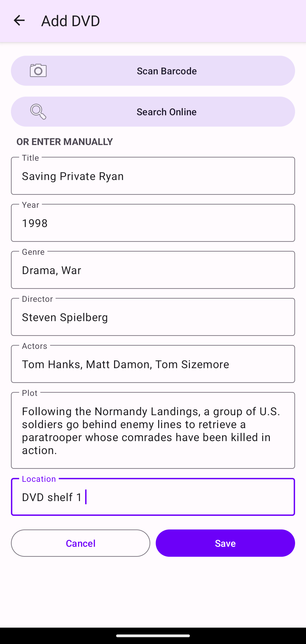306x644 pixels.
Task: Tap the back arrow in header
Action: pyautogui.click(x=19, y=20)
